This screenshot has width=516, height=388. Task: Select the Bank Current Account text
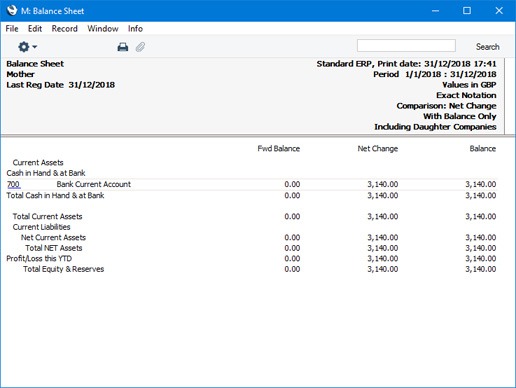click(x=94, y=184)
